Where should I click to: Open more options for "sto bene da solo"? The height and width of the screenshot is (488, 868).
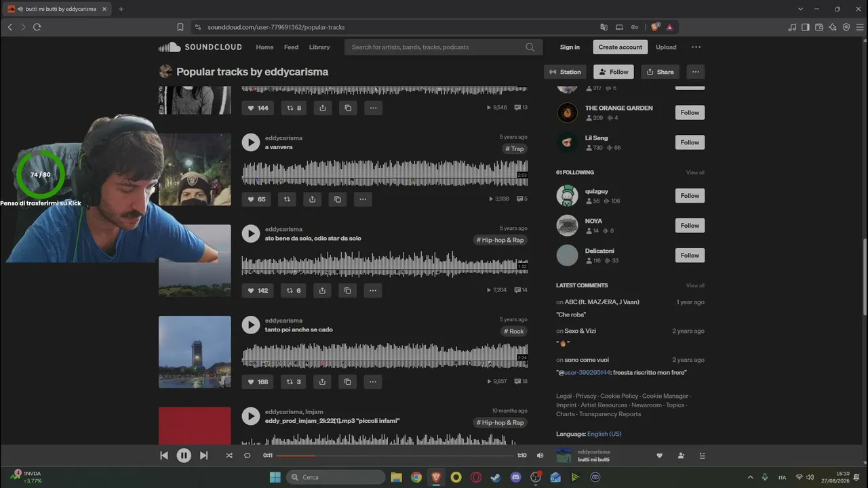pos(373,291)
